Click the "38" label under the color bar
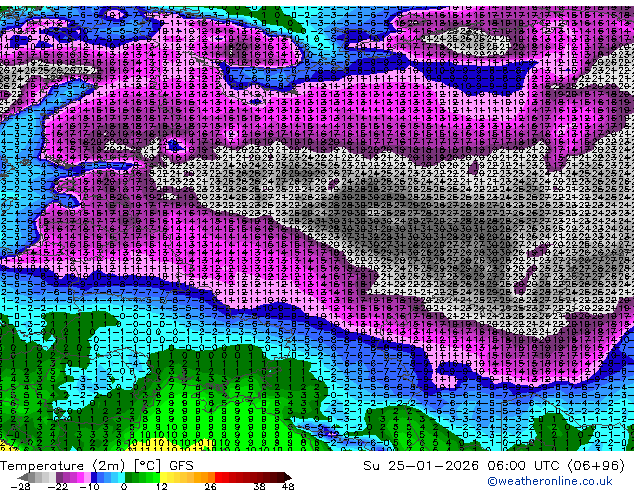 (259, 486)
